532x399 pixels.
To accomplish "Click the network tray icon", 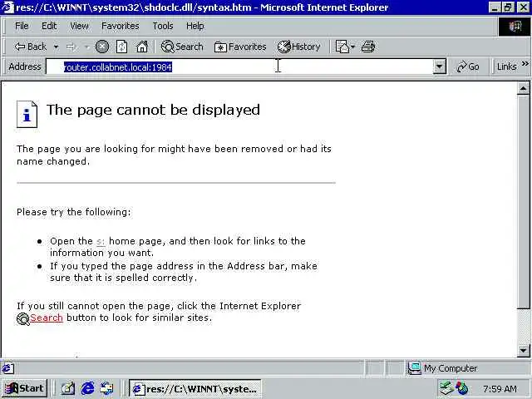I will [446, 388].
